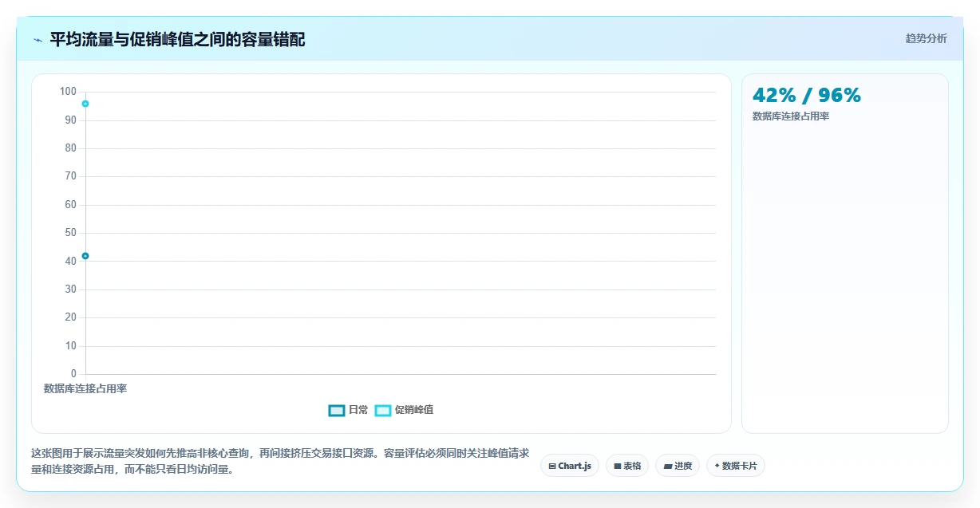Click the 数据库连接占用率 x-axis label
This screenshot has height=508, width=980.
point(85,389)
